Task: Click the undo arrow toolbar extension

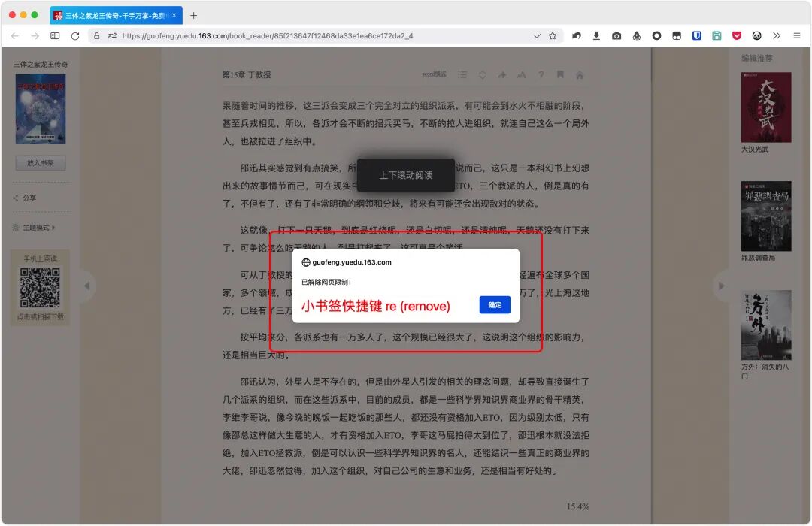Action: [577, 36]
